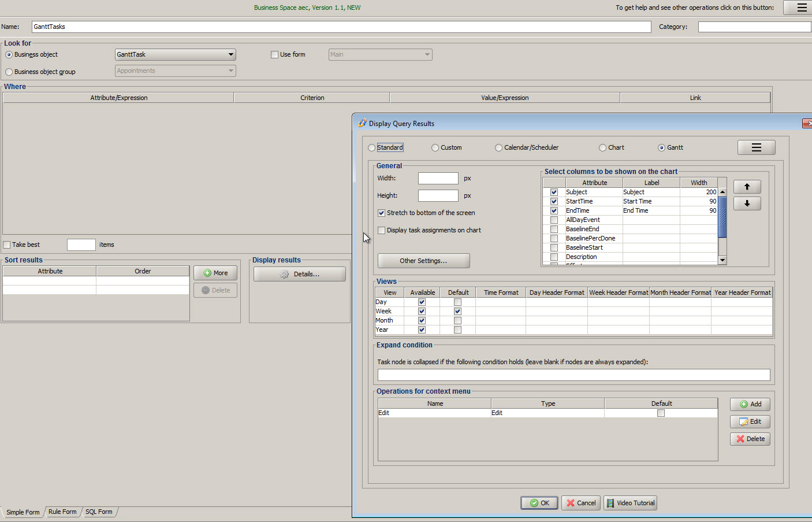812x522 pixels.
Task: Click the Width px input field
Action: click(x=438, y=179)
